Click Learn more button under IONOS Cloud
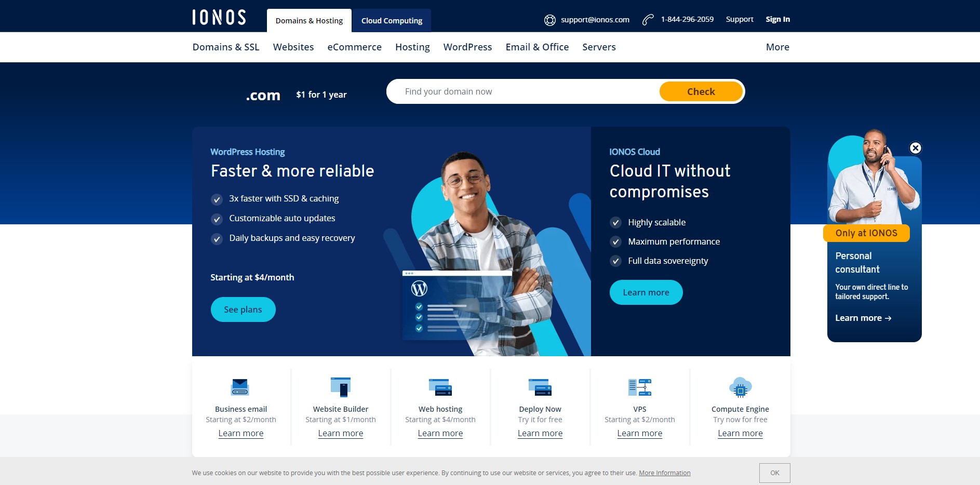980x485 pixels. pyautogui.click(x=646, y=292)
